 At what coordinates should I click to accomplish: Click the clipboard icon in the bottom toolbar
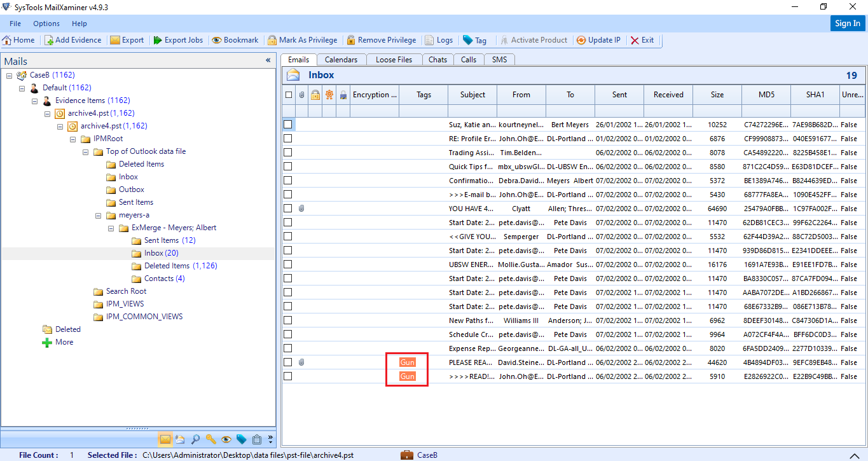pyautogui.click(x=257, y=439)
